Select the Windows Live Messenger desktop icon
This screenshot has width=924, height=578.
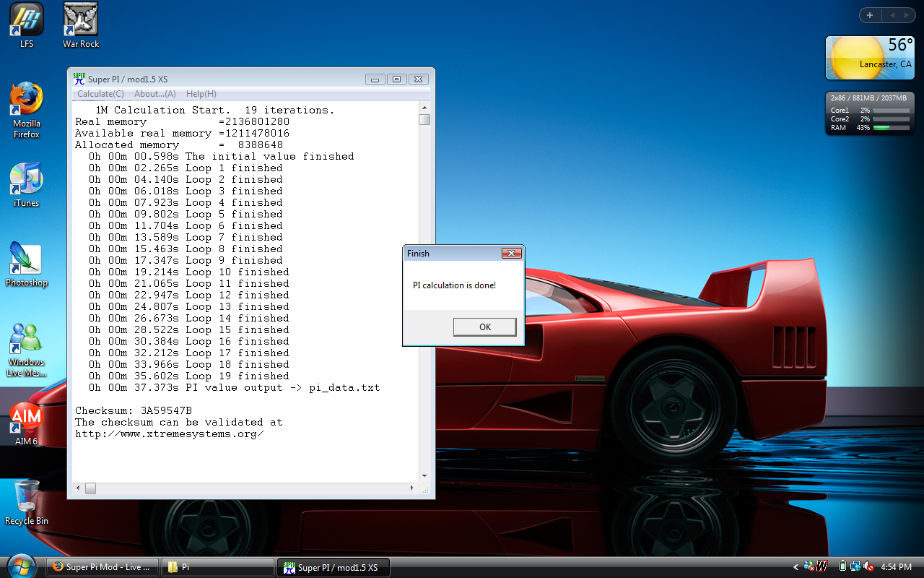point(27,350)
